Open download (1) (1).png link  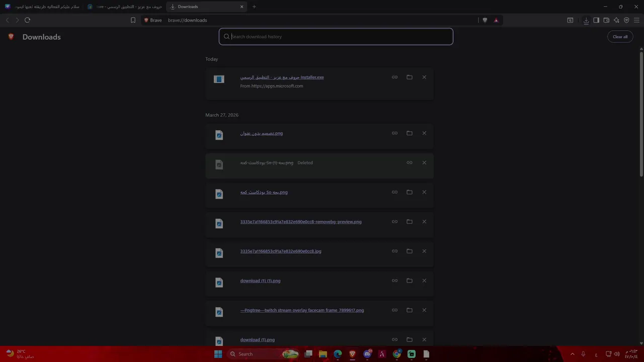(x=260, y=281)
